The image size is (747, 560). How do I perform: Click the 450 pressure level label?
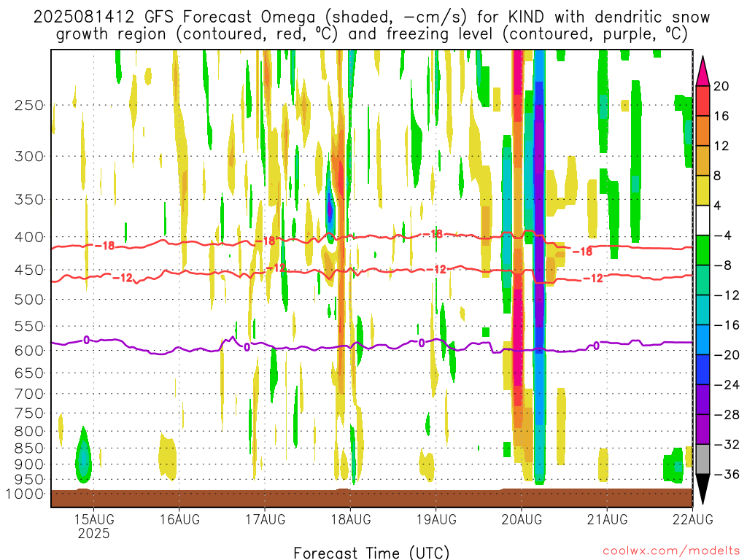[x=29, y=270]
